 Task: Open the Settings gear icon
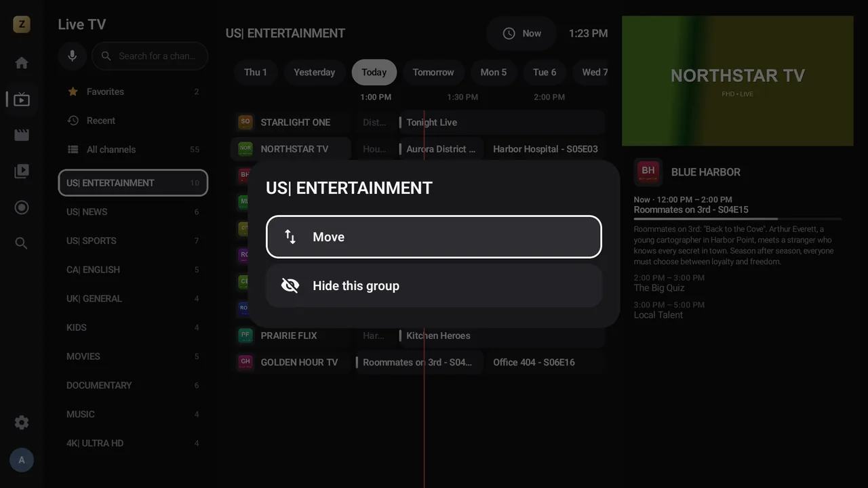pos(22,423)
